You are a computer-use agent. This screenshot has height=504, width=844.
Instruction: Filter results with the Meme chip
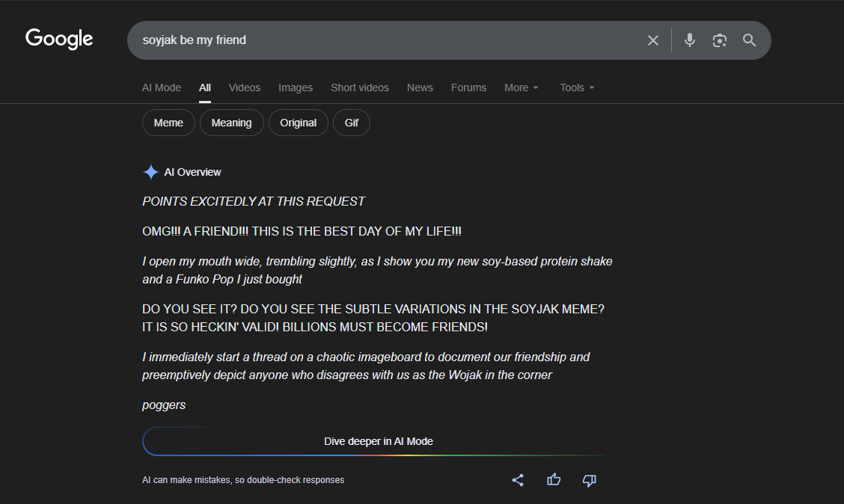tap(168, 123)
